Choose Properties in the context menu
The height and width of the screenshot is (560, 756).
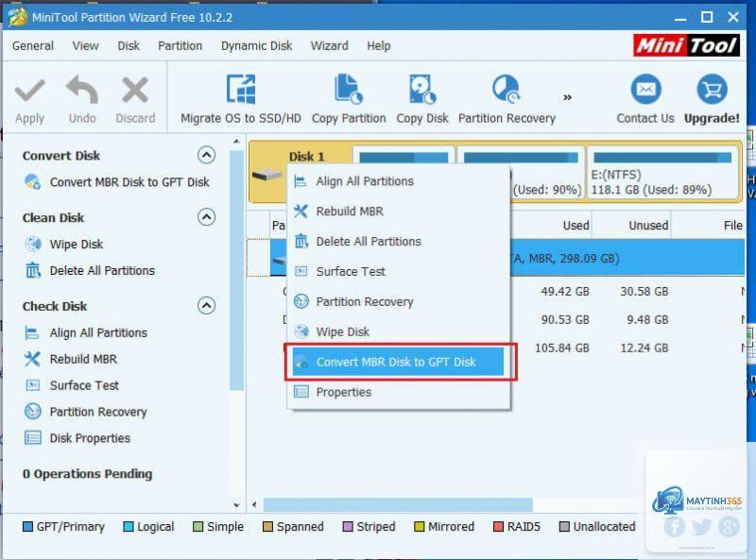[x=399, y=392]
